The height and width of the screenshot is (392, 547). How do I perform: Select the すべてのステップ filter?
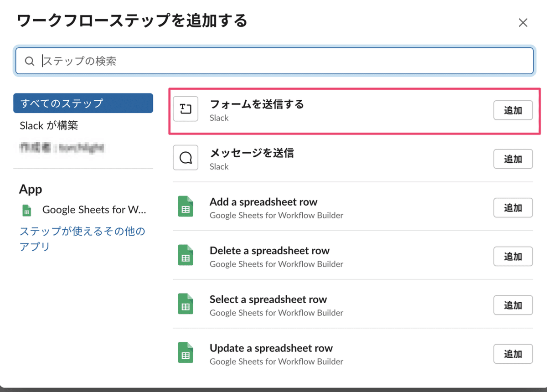click(83, 103)
